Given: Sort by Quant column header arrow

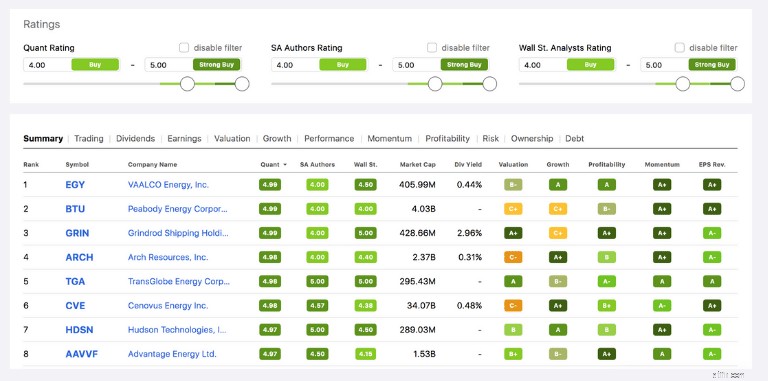Looking at the screenshot, I should (x=285, y=165).
